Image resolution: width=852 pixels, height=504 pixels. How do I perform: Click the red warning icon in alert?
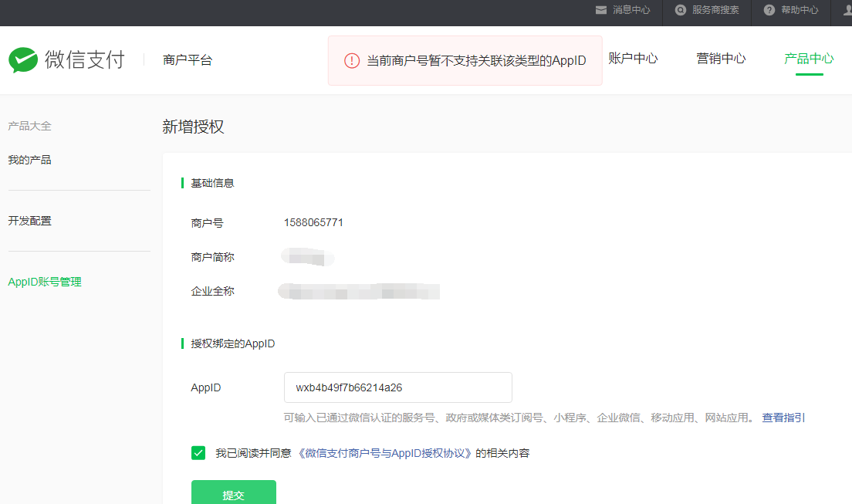point(352,61)
